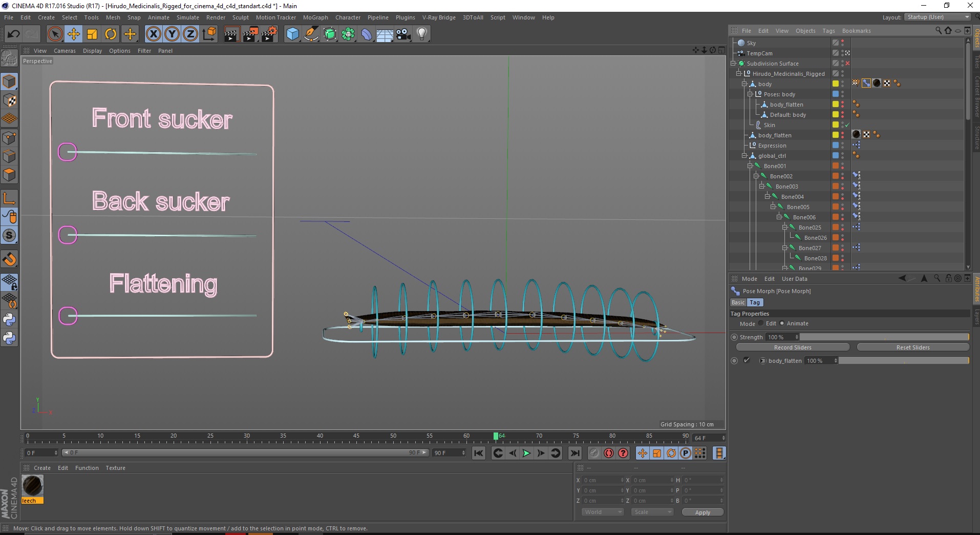Select TempCam in object list
The image size is (980, 535).
pyautogui.click(x=759, y=53)
